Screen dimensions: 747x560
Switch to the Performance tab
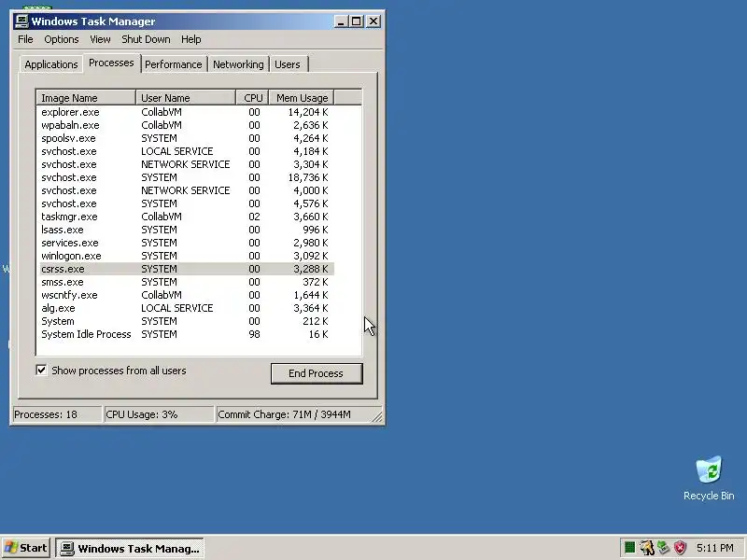pyautogui.click(x=174, y=64)
